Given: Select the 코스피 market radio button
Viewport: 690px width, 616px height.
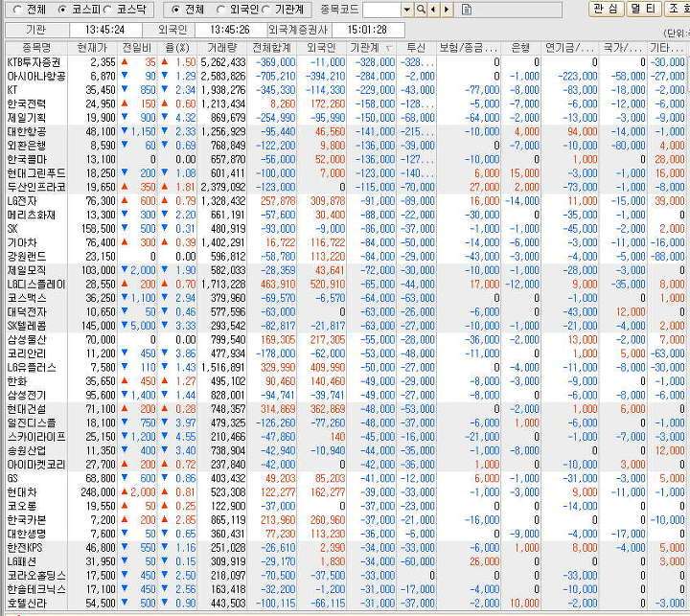Looking at the screenshot, I should pyautogui.click(x=61, y=10).
